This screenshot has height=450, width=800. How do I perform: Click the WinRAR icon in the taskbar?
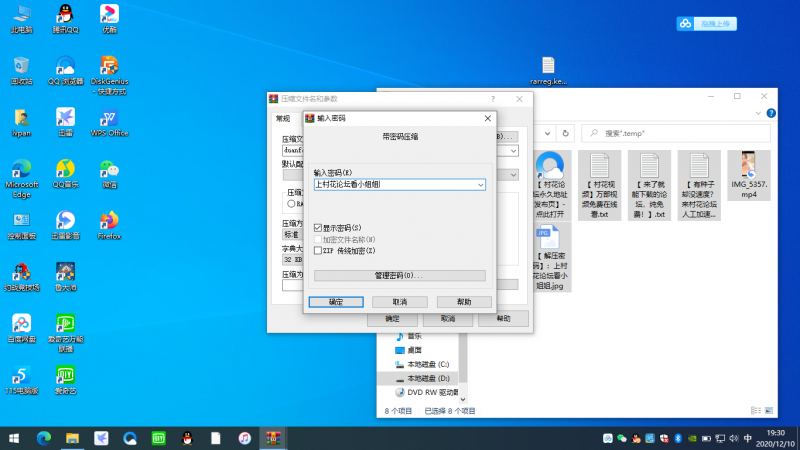(271, 438)
